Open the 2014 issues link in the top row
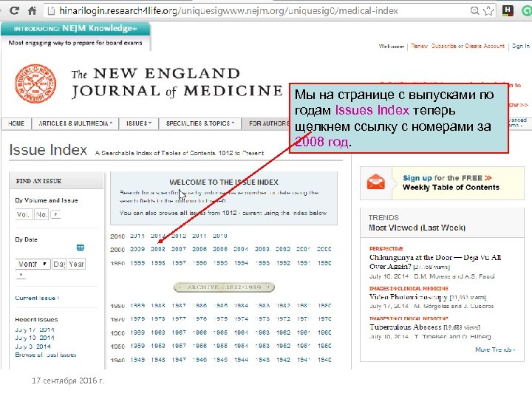Screen dimensions: 532x399 point(137,236)
